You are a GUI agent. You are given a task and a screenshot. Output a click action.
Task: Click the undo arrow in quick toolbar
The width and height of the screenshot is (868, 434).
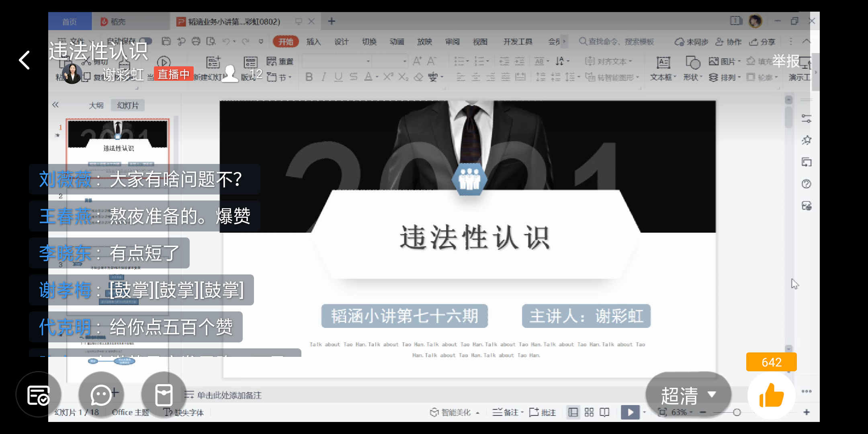(226, 41)
